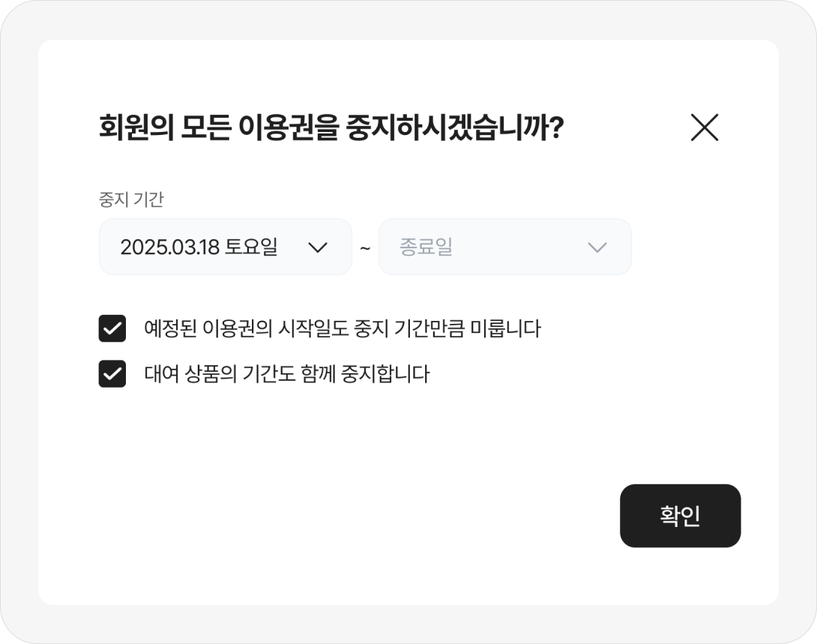Click the 회원의 모든 이용권을 중지하시겠습니까? heading
Viewport: 817px width, 644px height.
331,129
